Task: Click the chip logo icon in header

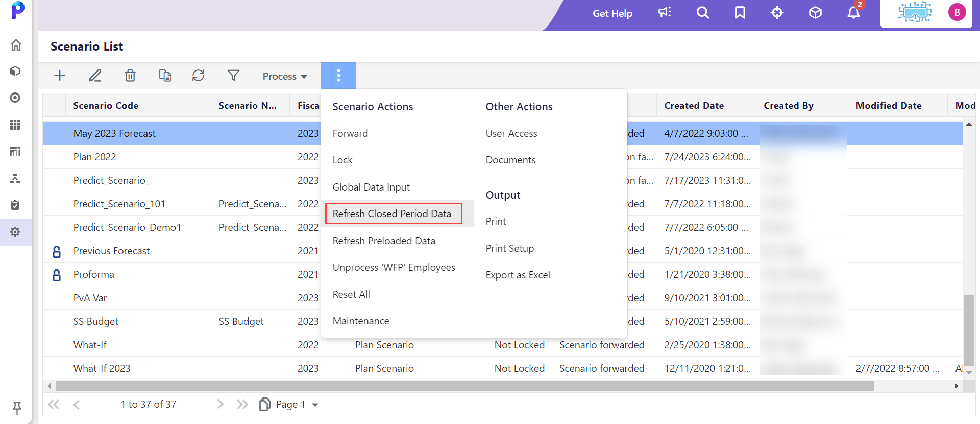Action: coord(915,12)
